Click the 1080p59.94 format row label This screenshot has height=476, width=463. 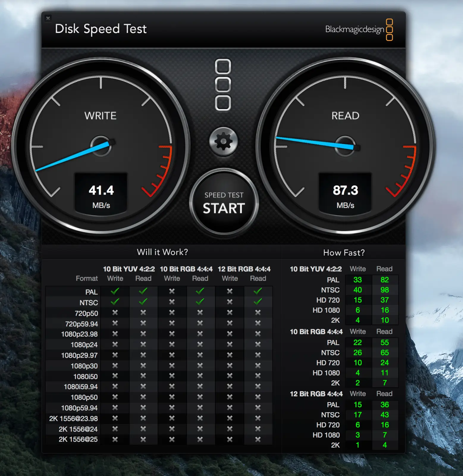click(x=79, y=408)
